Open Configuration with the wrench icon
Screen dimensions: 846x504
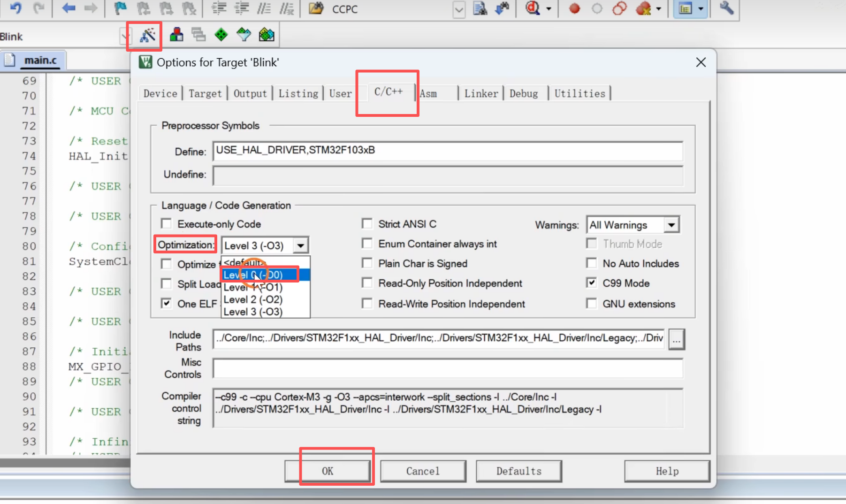[726, 8]
